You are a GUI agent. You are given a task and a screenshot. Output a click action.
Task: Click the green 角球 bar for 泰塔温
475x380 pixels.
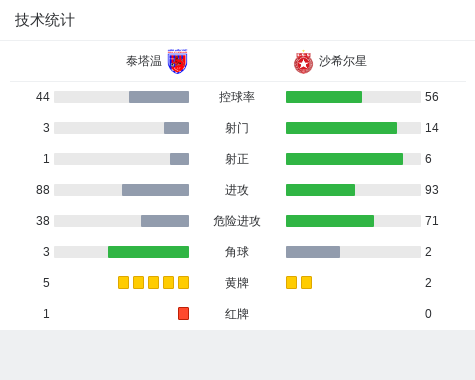pos(148,252)
